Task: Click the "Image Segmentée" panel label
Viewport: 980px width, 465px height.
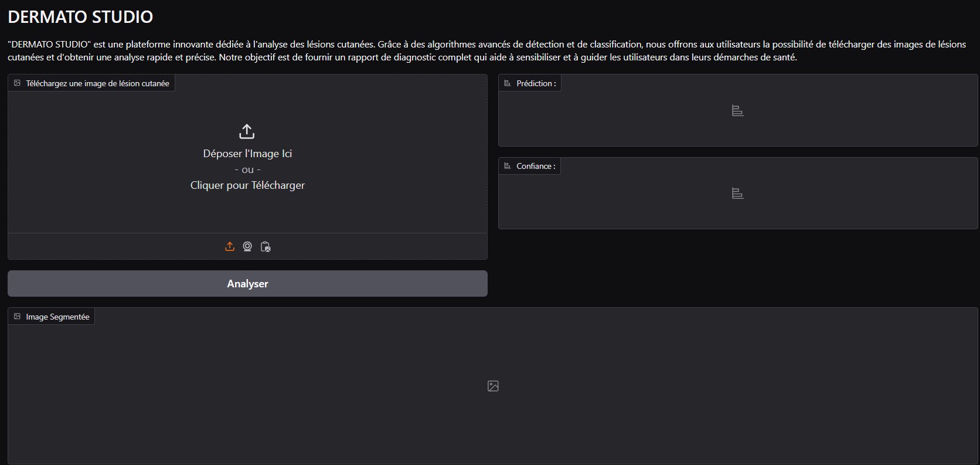Action: tap(57, 317)
